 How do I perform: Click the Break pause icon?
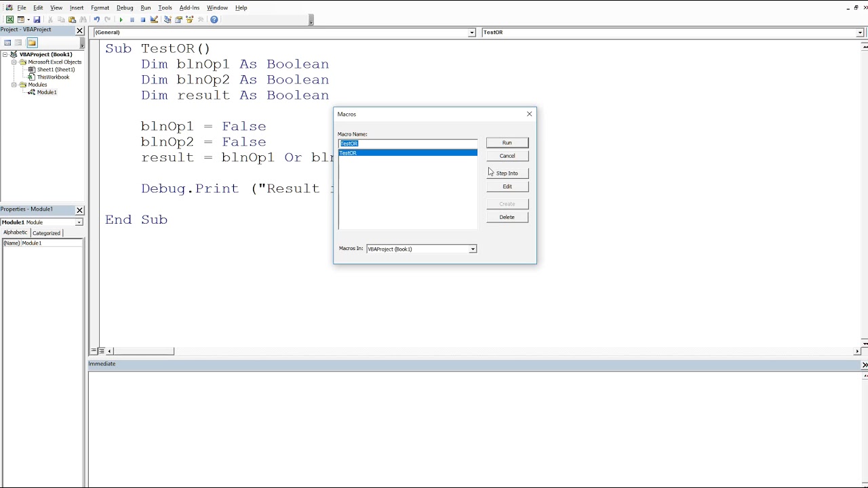[132, 20]
